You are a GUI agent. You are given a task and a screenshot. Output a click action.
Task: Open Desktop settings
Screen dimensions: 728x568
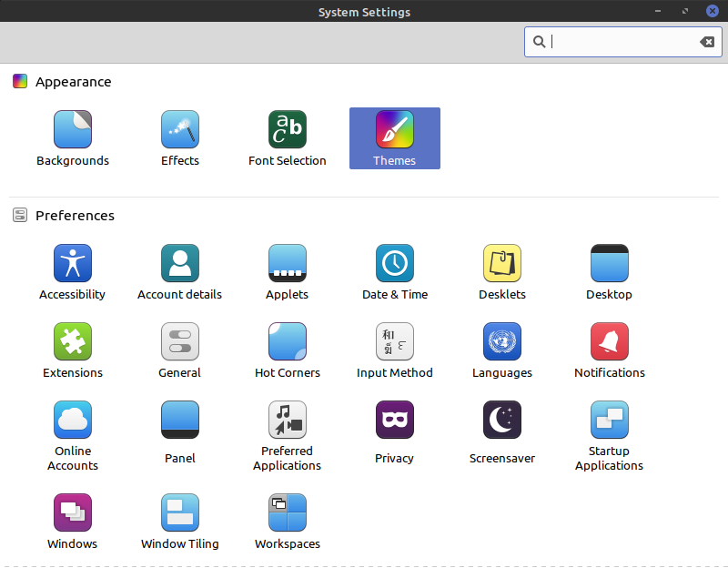point(609,270)
